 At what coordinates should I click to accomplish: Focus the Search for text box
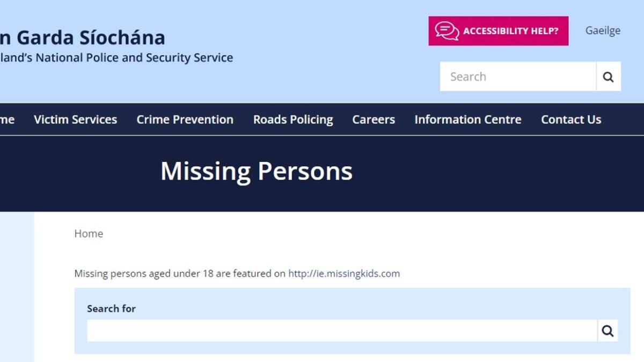pyautogui.click(x=342, y=331)
